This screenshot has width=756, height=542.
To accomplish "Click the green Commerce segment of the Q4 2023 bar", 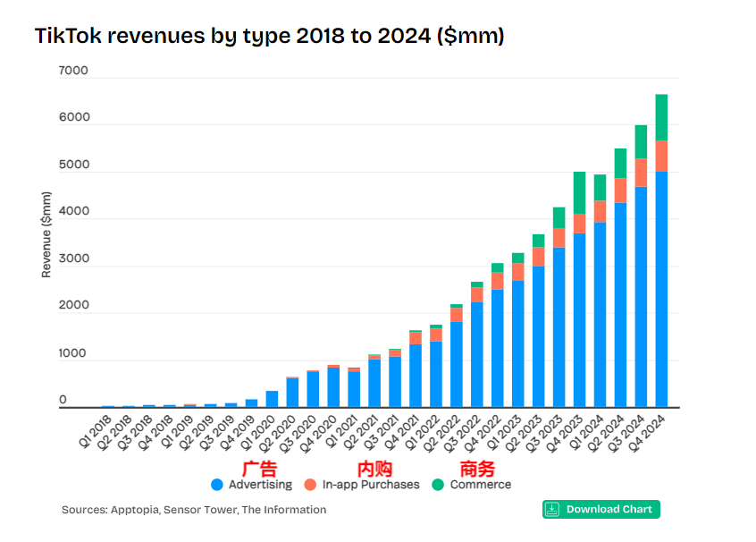I will click(x=580, y=193).
